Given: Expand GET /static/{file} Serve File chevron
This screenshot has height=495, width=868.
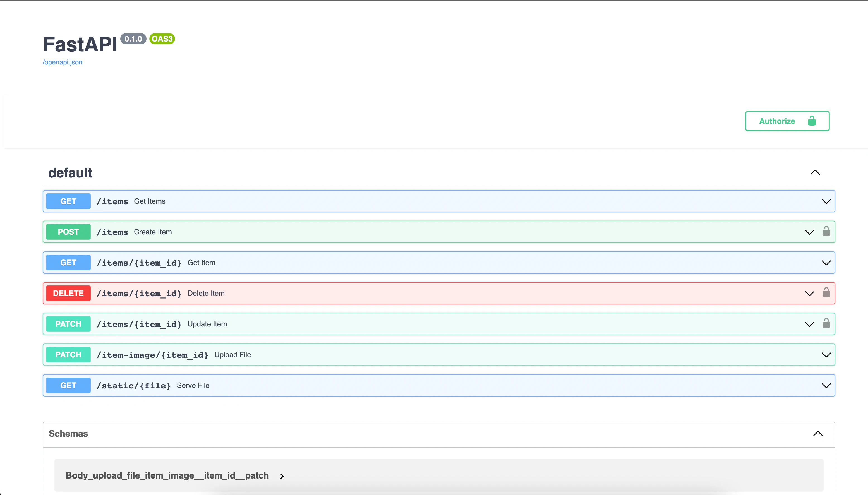Looking at the screenshot, I should point(826,385).
